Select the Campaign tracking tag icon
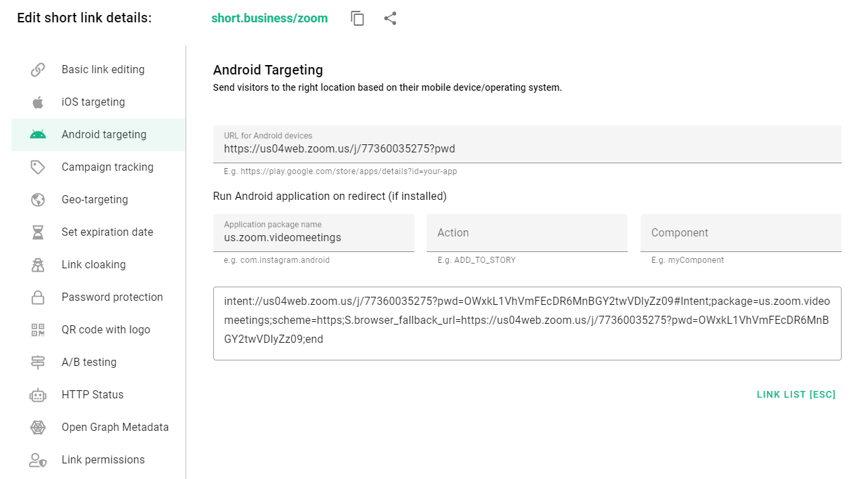The width and height of the screenshot is (868, 479). tap(37, 167)
